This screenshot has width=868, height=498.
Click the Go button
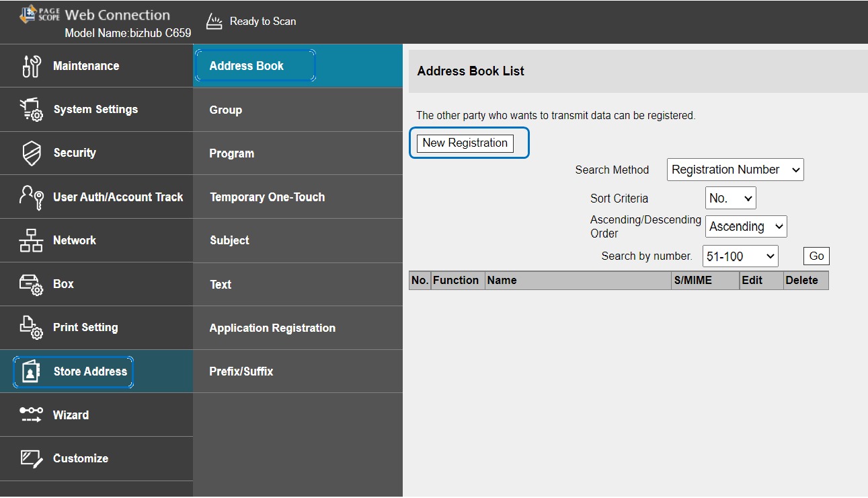[816, 256]
